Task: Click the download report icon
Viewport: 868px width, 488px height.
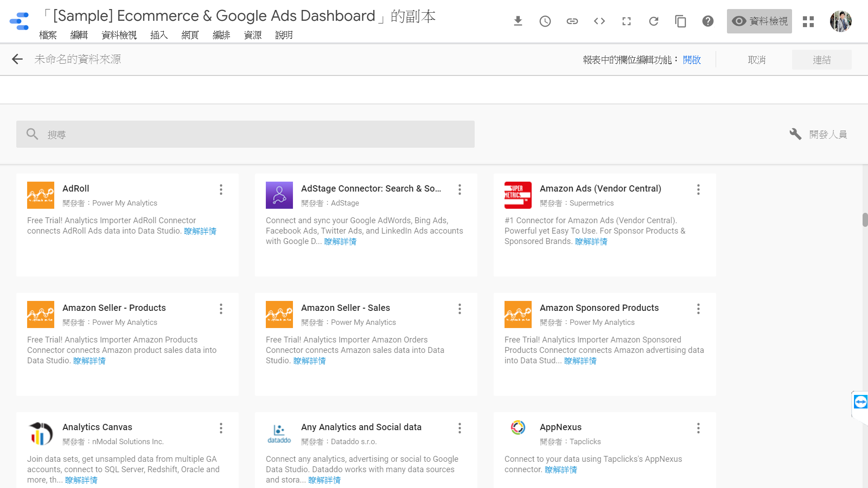Action: click(x=518, y=21)
